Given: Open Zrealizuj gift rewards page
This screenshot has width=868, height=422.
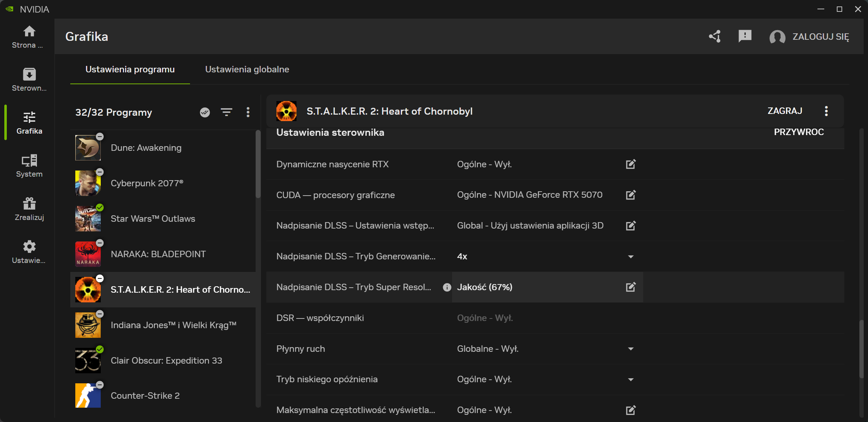Looking at the screenshot, I should point(29,209).
